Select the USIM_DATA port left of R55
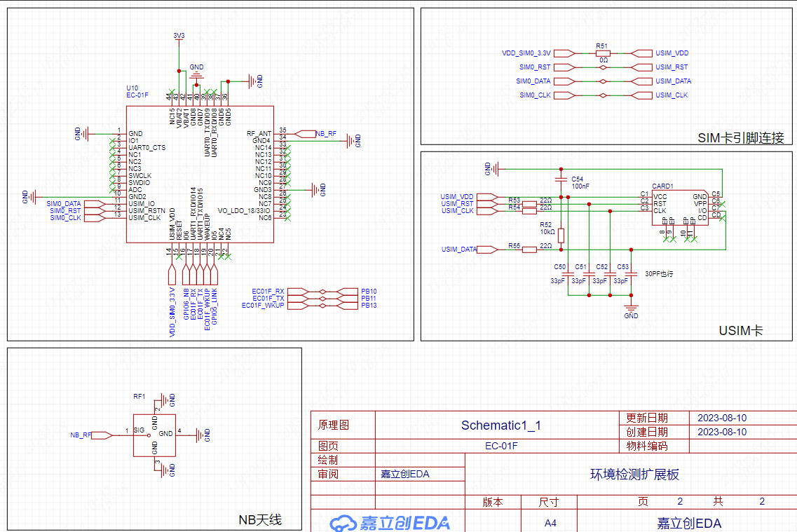The width and height of the screenshot is (797, 532). [487, 250]
